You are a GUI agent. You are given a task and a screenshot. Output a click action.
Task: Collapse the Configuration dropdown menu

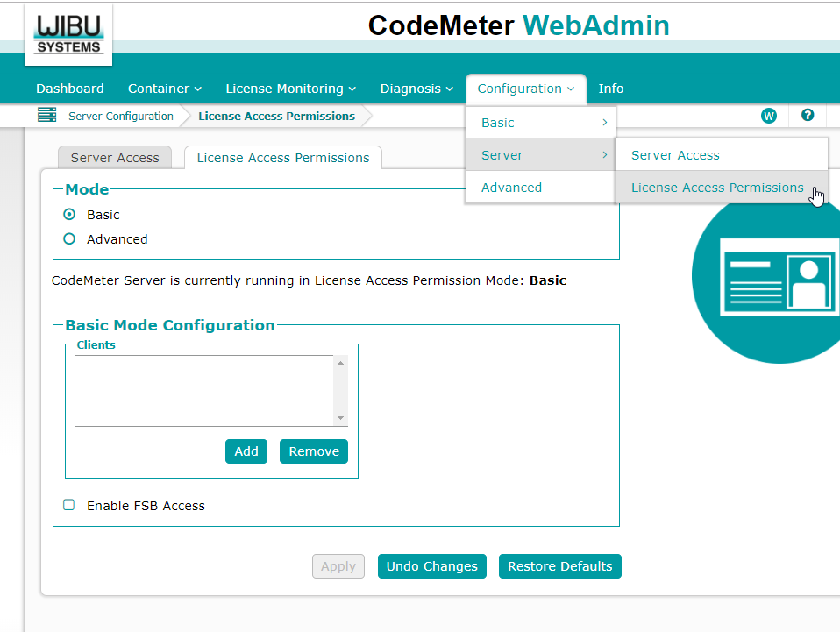point(525,89)
